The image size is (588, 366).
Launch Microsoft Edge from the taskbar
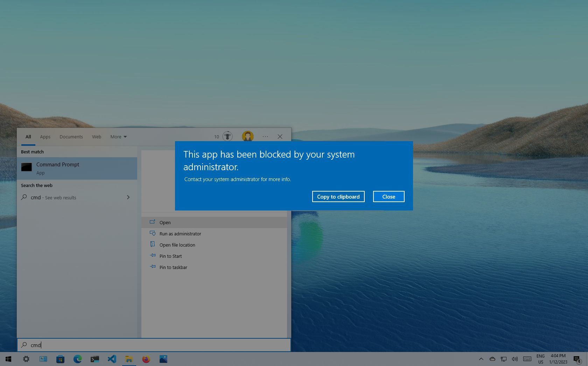coord(77,359)
